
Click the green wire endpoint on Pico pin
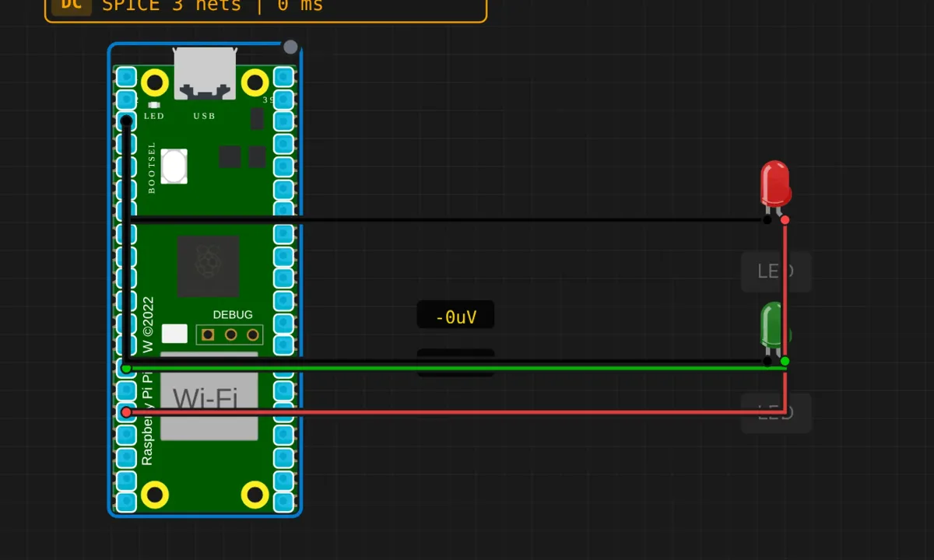(126, 369)
